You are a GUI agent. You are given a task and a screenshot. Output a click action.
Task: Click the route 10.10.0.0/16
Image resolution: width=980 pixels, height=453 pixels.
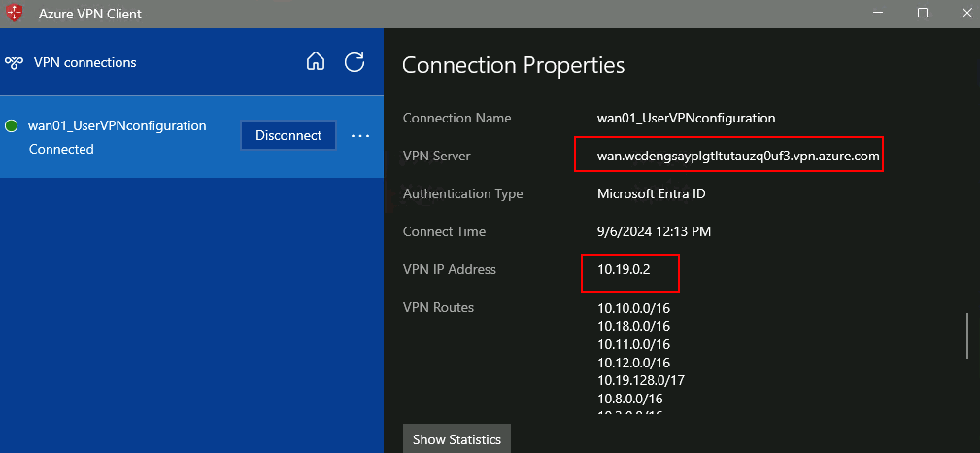[x=634, y=308]
